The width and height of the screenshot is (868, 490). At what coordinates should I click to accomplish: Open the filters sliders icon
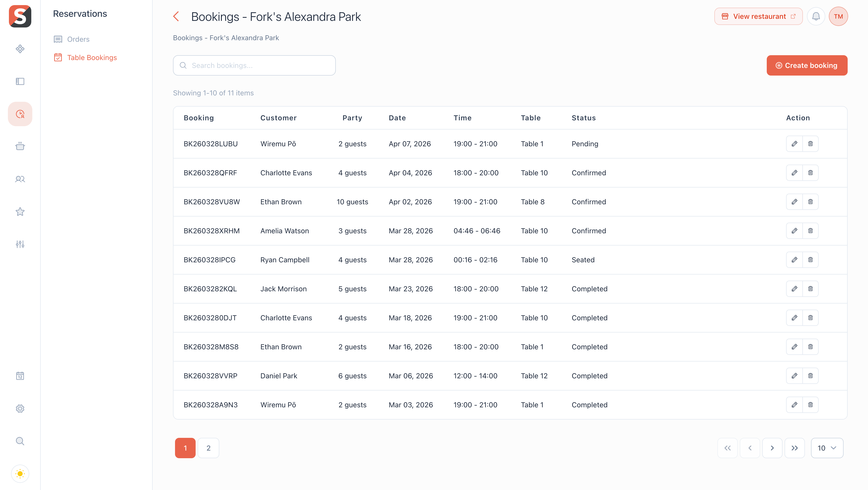click(x=20, y=244)
